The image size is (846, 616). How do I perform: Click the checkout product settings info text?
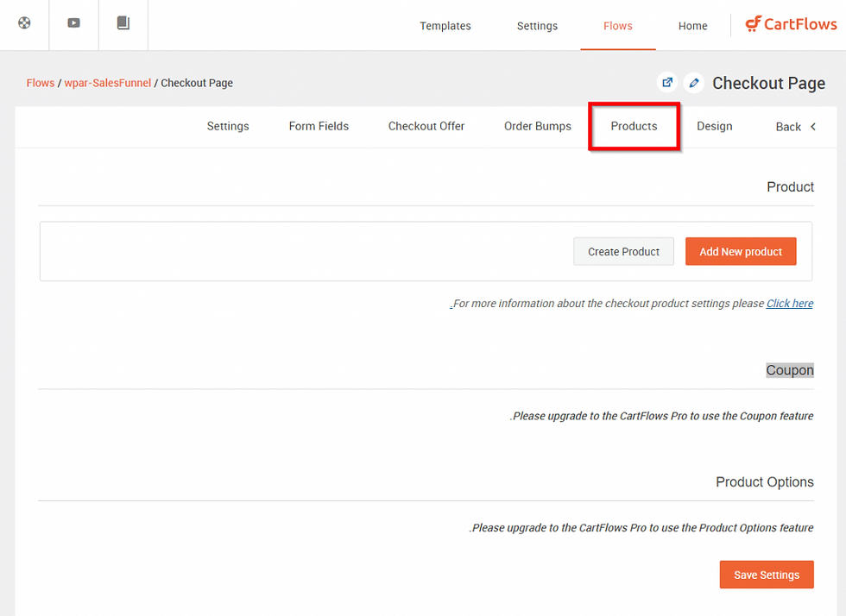pyautogui.click(x=607, y=303)
